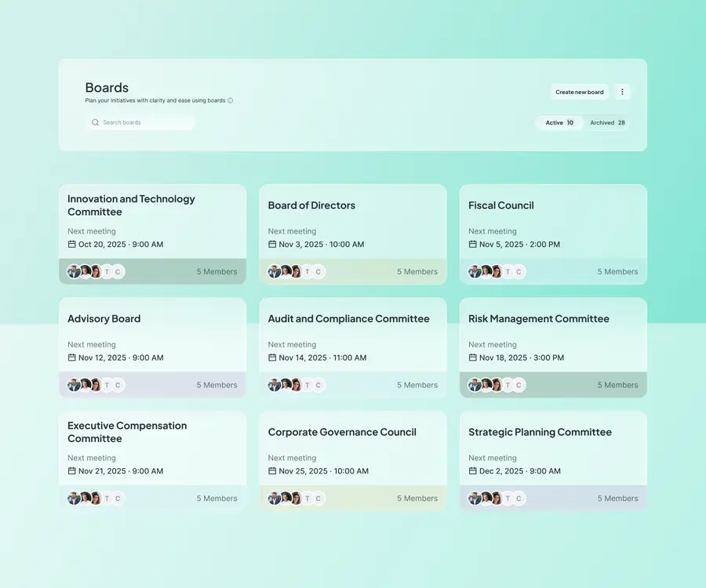This screenshot has width=706, height=588.
Task: Click the 'T' avatar on Strategic Planning card
Action: click(x=508, y=499)
